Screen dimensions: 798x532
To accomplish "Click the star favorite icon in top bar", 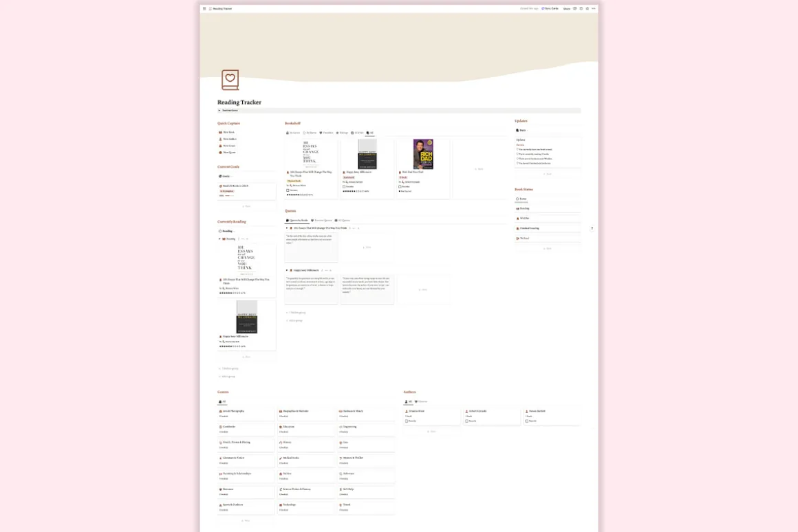I will (x=587, y=9).
